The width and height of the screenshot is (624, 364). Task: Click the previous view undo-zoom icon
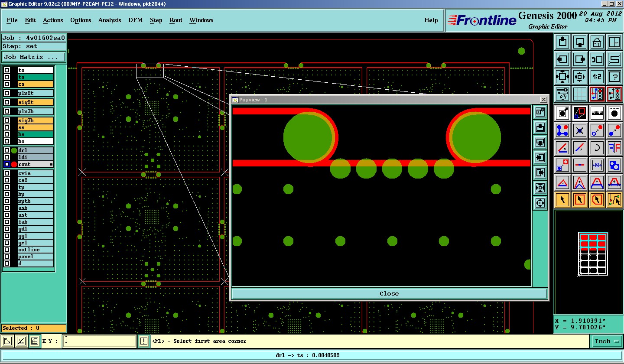[597, 59]
